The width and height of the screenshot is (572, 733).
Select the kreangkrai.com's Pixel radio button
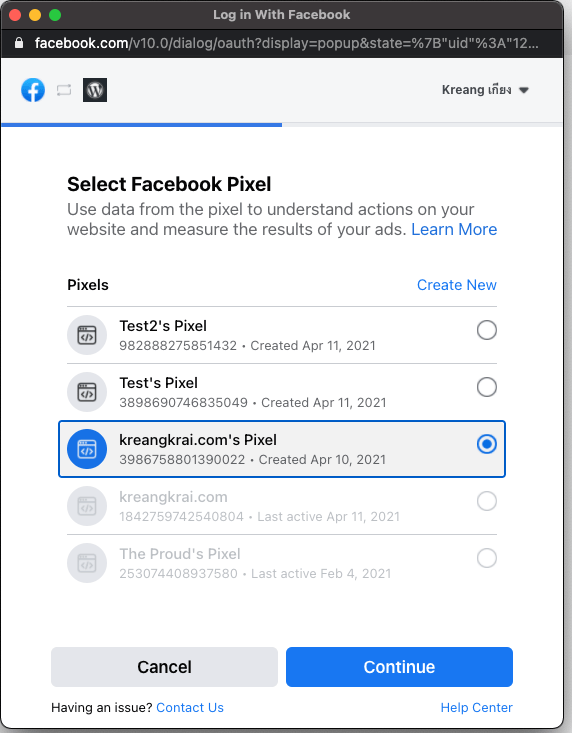coord(486,444)
